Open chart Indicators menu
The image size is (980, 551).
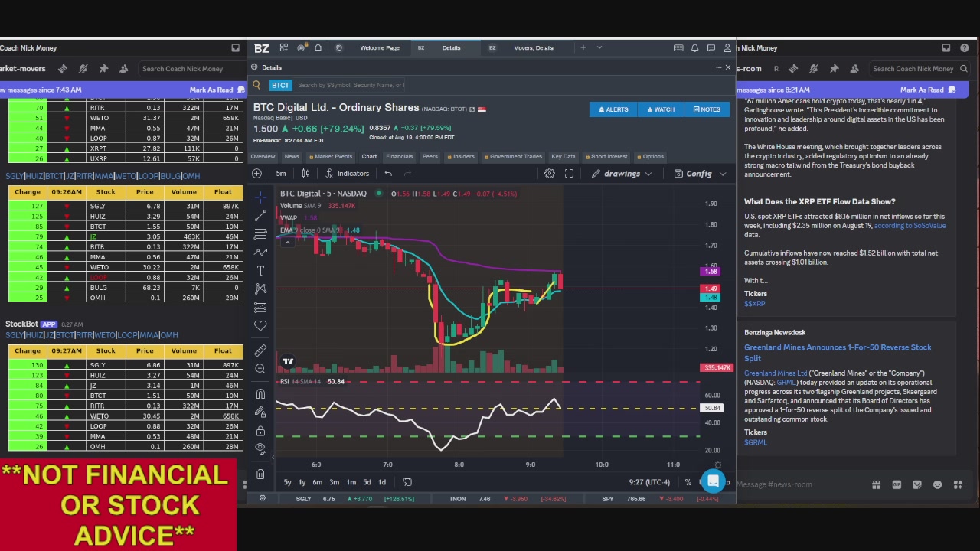coord(348,174)
